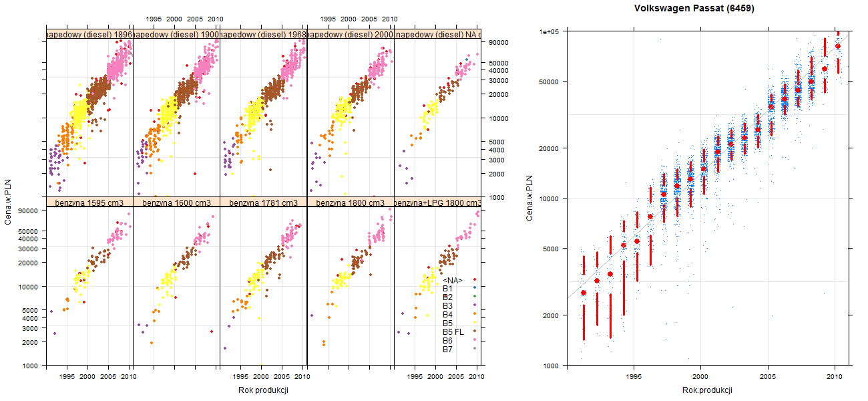Click the "B1" legend label
The height and width of the screenshot is (401, 868).
click(x=447, y=288)
